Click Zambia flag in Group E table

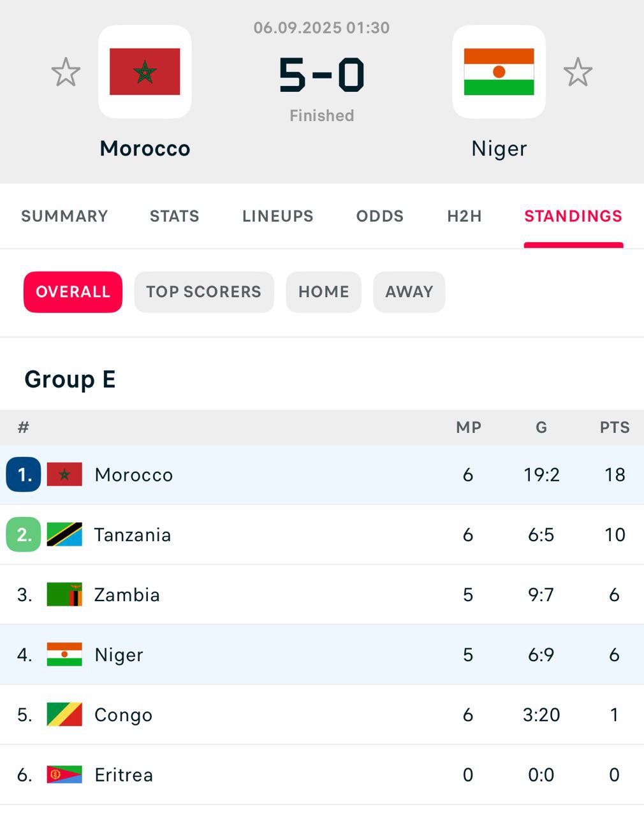64,594
